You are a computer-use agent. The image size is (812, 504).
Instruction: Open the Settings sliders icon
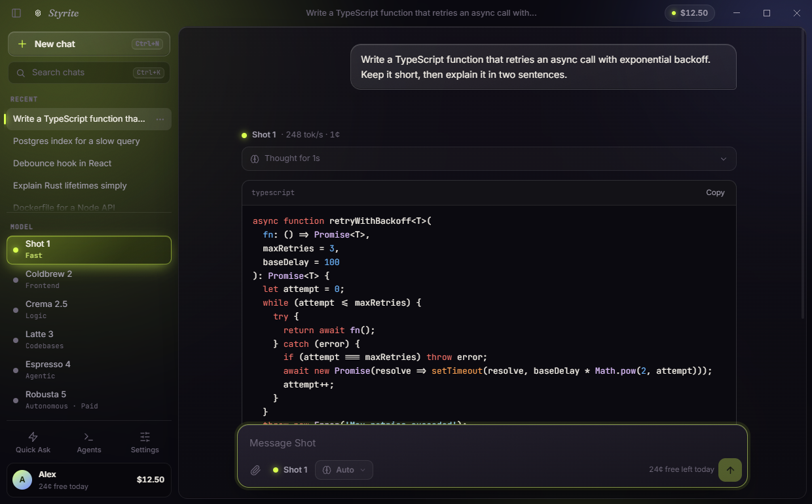[x=145, y=437]
